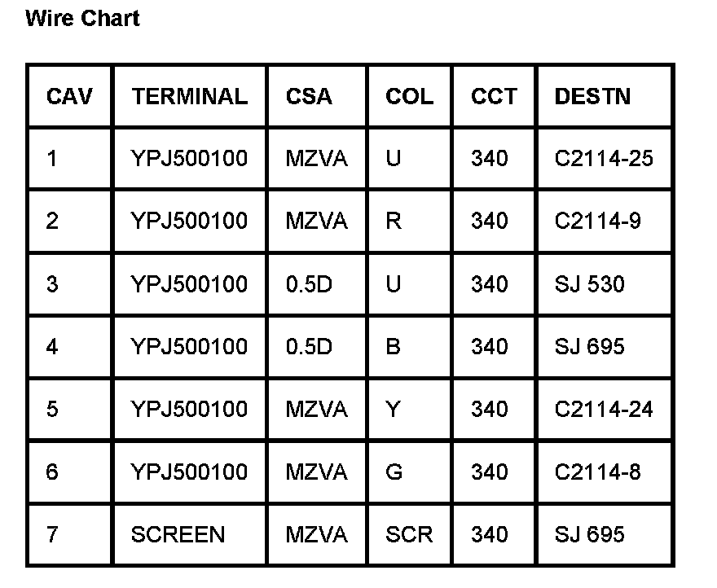Click the COL column header
This screenshot has height=588, width=717.
409,96
